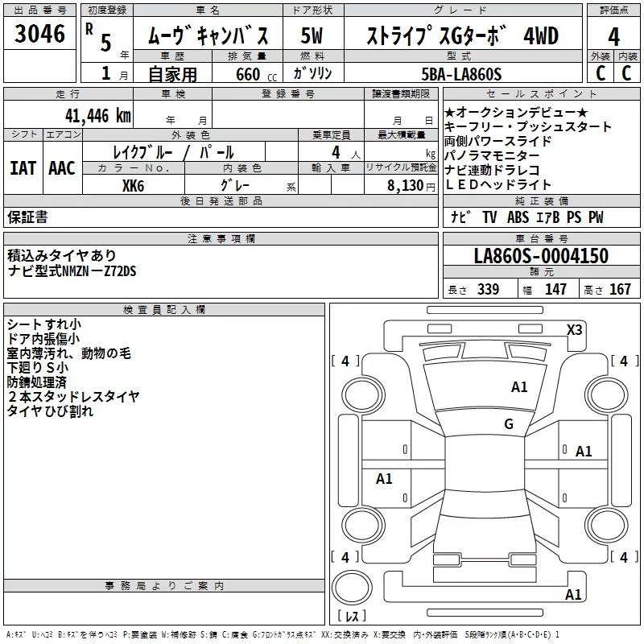
Task: Click the ナビ entry under 純正装備
Action: pos(460,217)
